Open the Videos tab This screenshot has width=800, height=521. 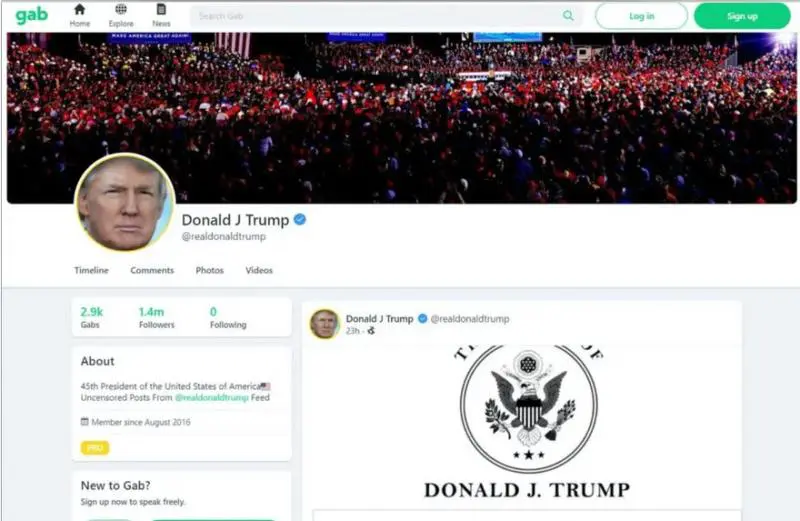259,270
